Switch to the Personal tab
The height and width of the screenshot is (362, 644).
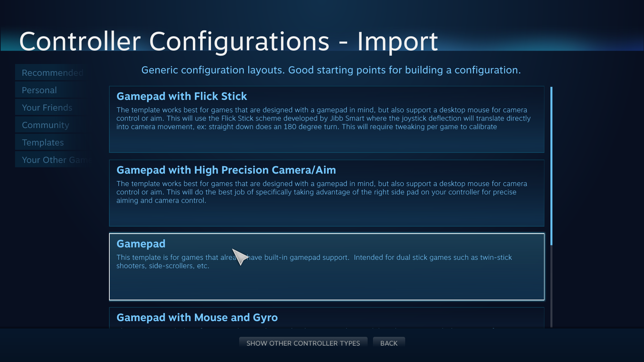(x=39, y=90)
